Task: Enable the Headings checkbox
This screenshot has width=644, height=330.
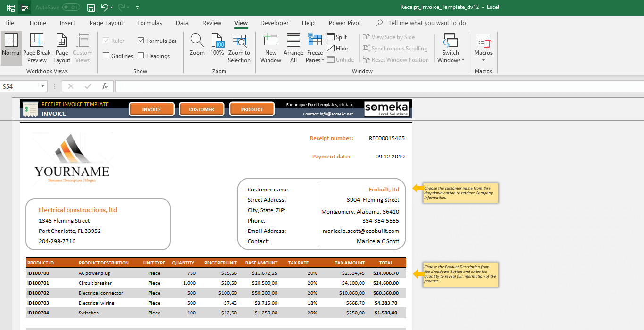Action: click(141, 56)
